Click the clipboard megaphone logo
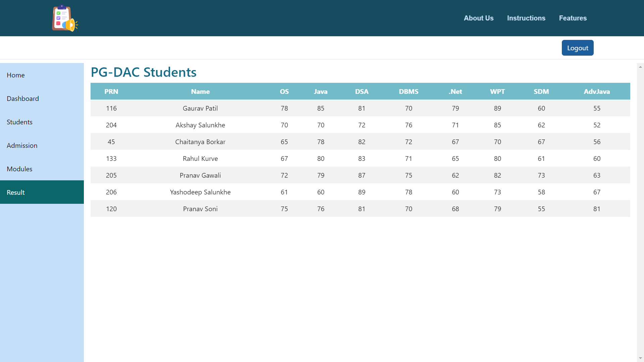This screenshot has height=362, width=644. pos(65,18)
